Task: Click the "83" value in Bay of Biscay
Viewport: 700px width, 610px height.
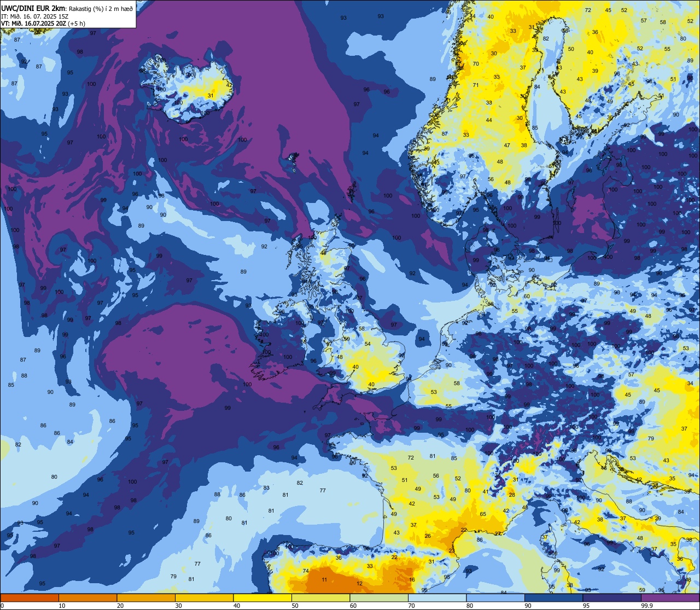Action: click(266, 487)
